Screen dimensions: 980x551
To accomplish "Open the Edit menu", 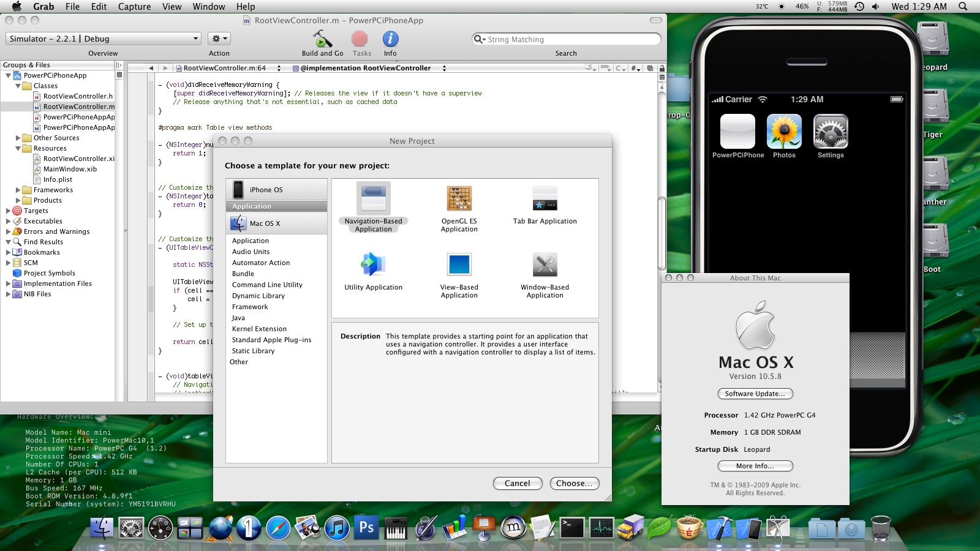I will pyautogui.click(x=99, y=7).
